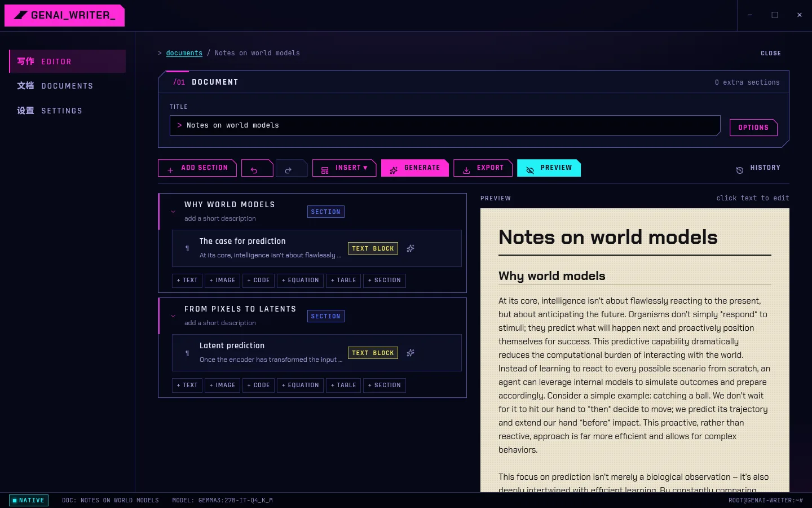Add a table to From Pixels to Latents

tap(343, 386)
